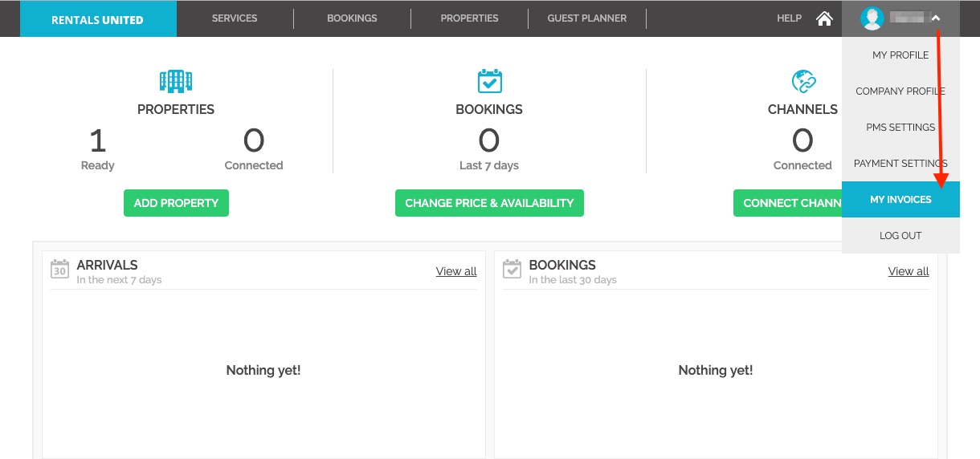
Task: Click Change Price & Availability button
Action: (489, 203)
